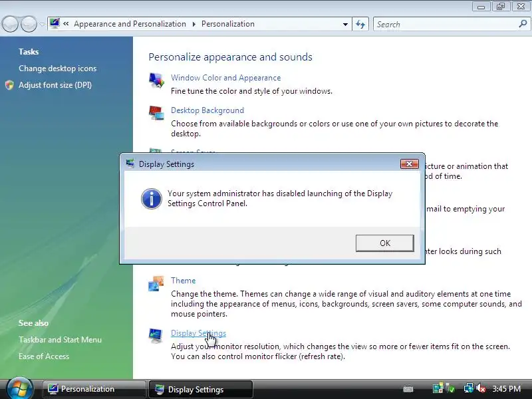Screen dimensions: 532x399
Task: Click the address bar Personalization icon
Action: point(55,24)
